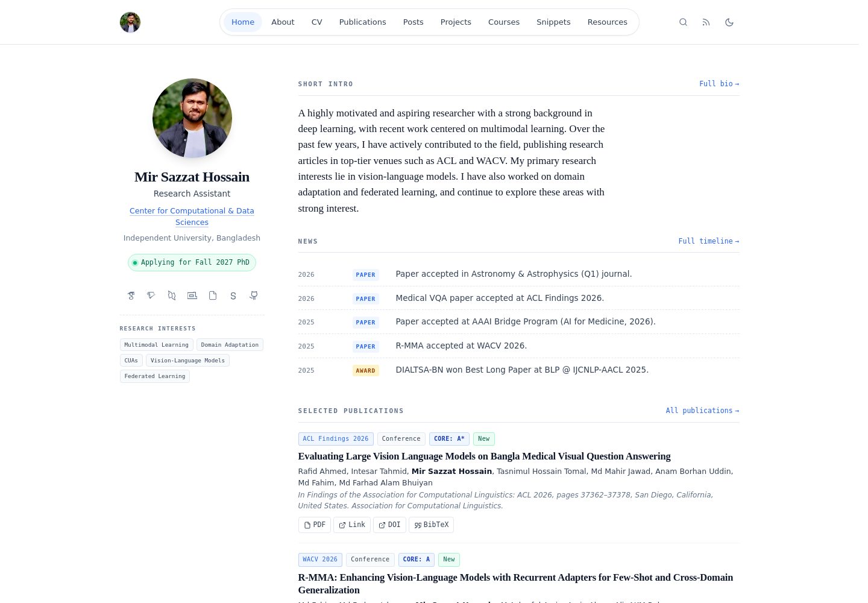Viewport: 868px width, 603px height.
Task: Click the Applying for Fall 2027 PhD badge
Action: (x=192, y=263)
